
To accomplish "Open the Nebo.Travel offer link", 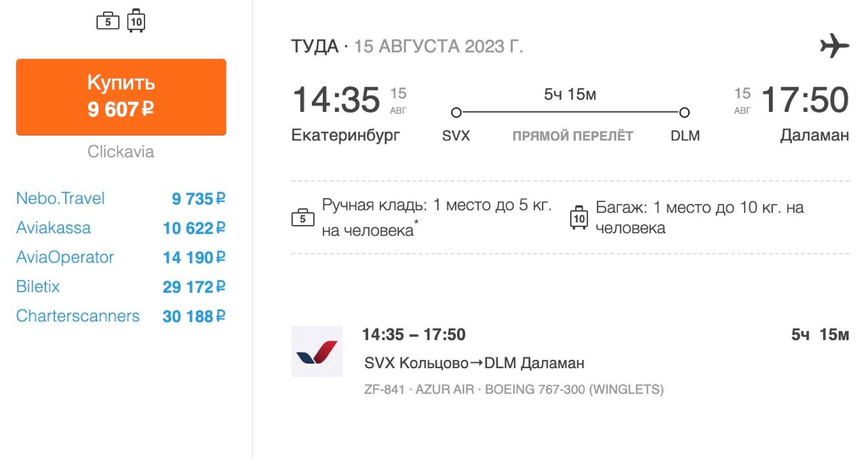I will click(x=60, y=199).
